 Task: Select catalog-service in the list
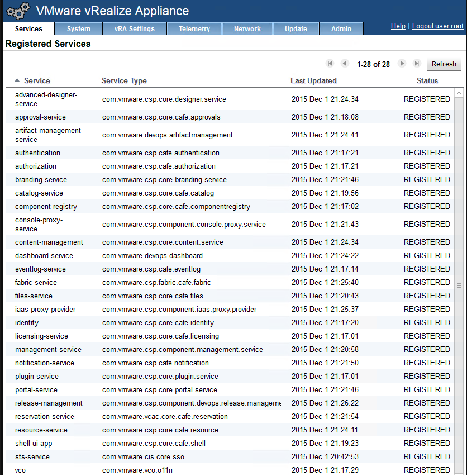[x=230, y=193]
